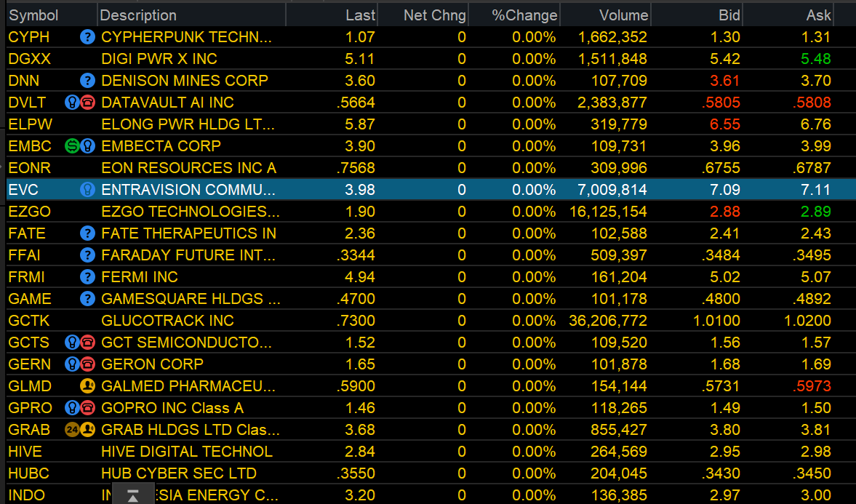
Task: Sort by the Last column header
Action: pyautogui.click(x=332, y=15)
